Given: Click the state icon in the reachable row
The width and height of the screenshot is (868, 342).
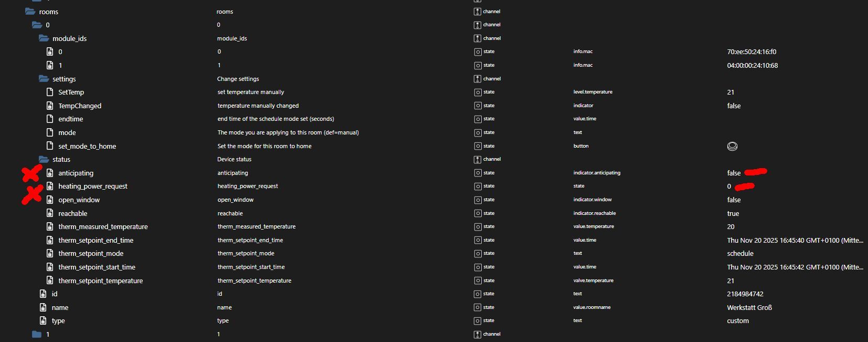Looking at the screenshot, I should (x=478, y=213).
